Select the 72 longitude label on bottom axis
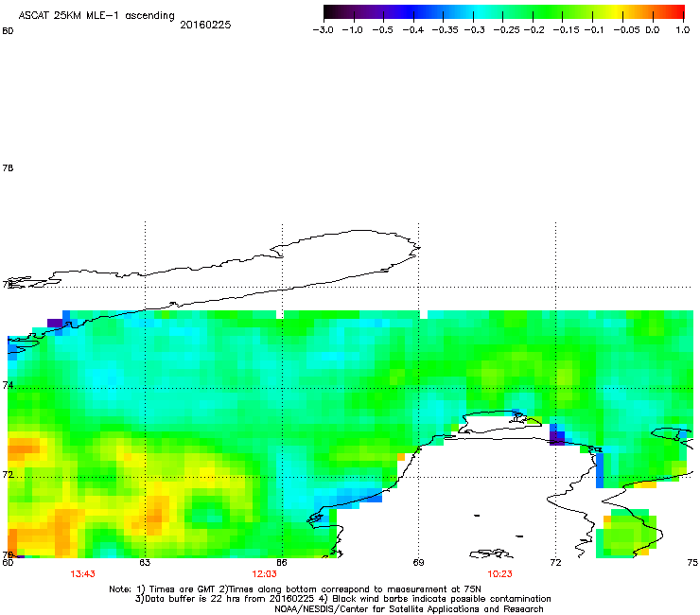700x615 pixels. point(555,562)
